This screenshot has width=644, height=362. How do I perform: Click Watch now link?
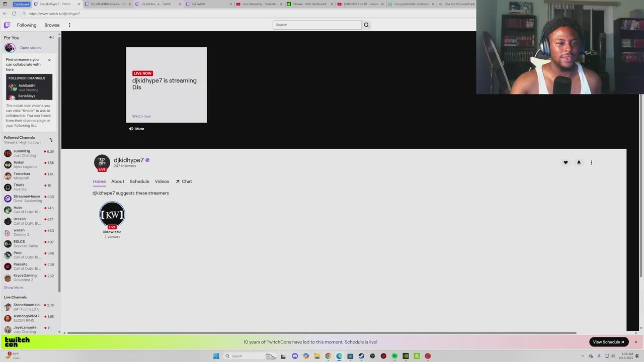pos(141,116)
